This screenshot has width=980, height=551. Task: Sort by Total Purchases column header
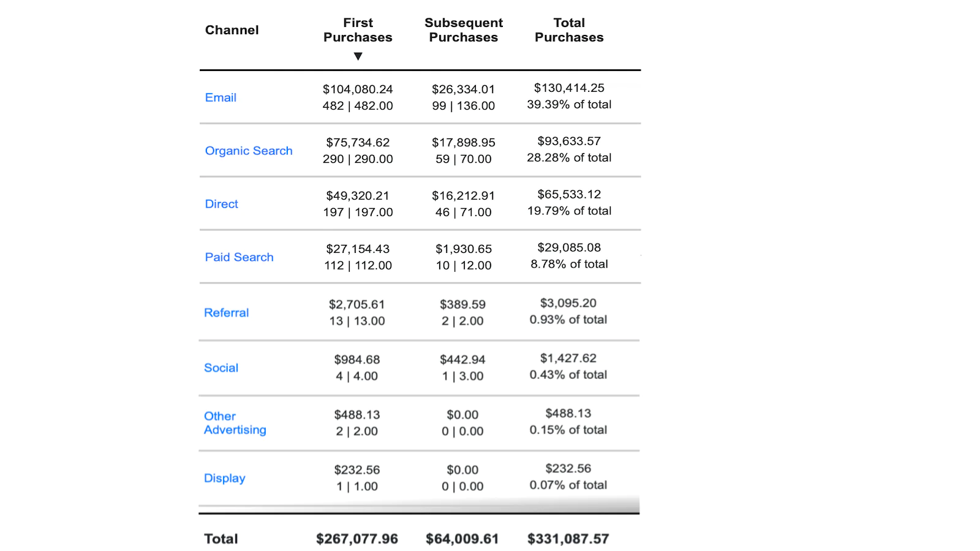coord(569,30)
